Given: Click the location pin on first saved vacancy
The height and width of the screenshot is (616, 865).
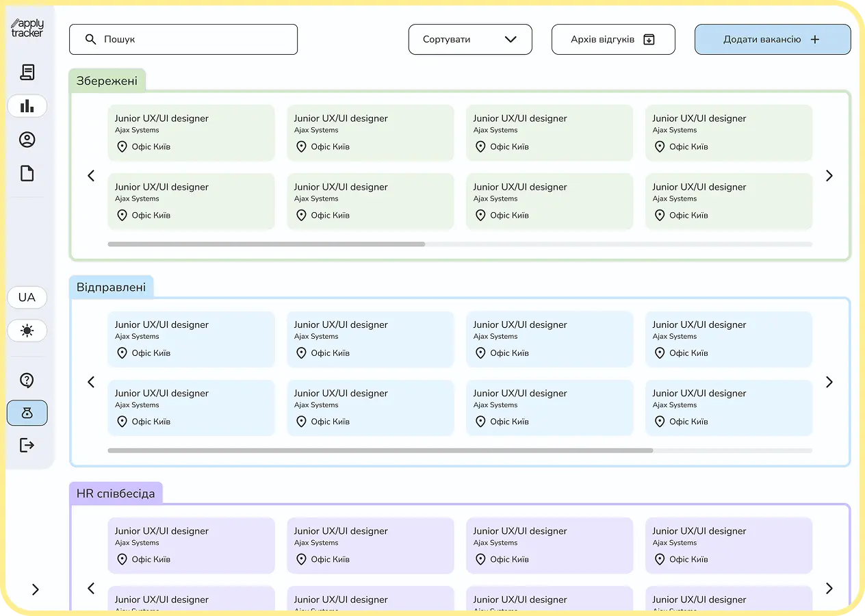Looking at the screenshot, I should click(122, 146).
